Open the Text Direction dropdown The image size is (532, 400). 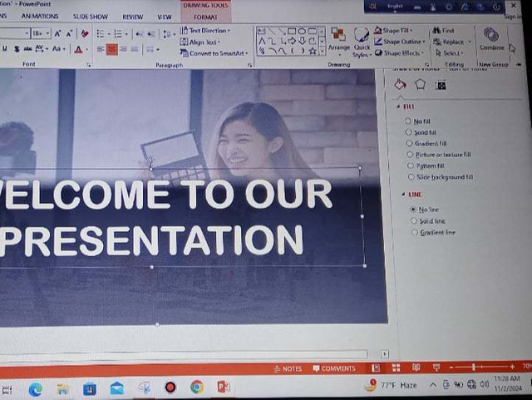205,31
